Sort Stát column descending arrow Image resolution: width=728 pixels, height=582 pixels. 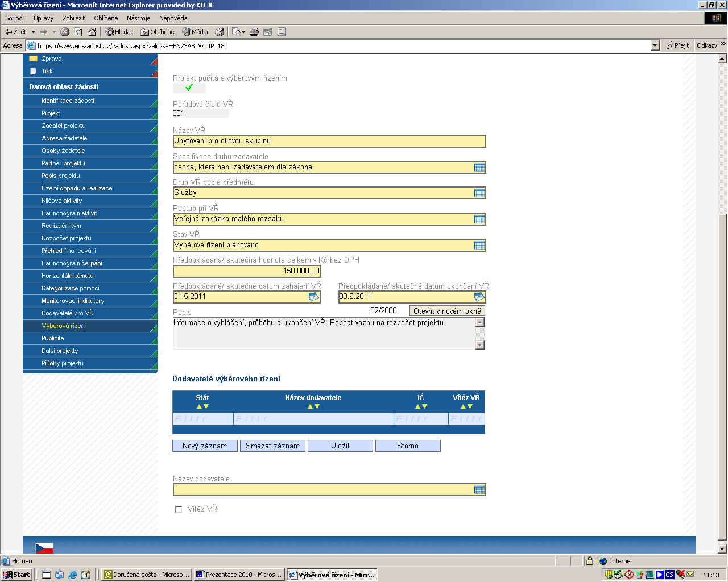pyautogui.click(x=206, y=406)
